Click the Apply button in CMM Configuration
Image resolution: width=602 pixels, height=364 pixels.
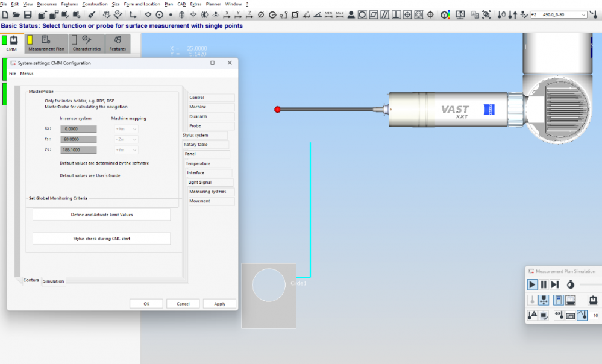(x=219, y=304)
